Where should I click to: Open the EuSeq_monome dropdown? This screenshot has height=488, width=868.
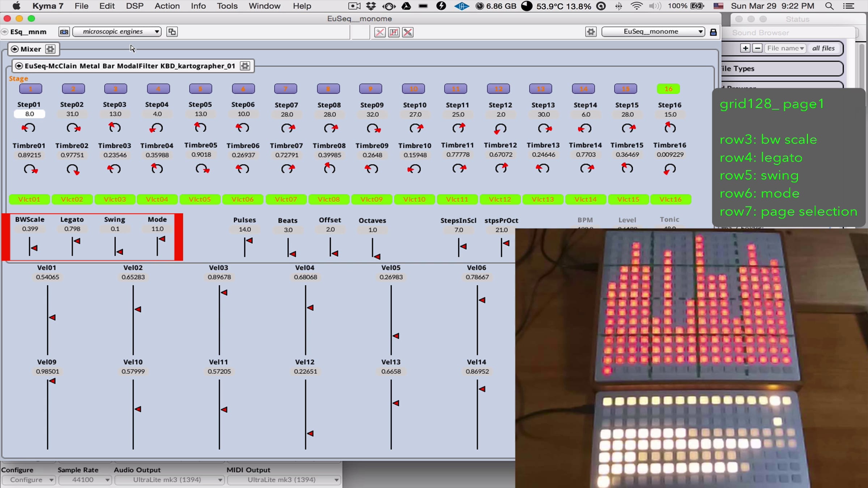coord(654,32)
